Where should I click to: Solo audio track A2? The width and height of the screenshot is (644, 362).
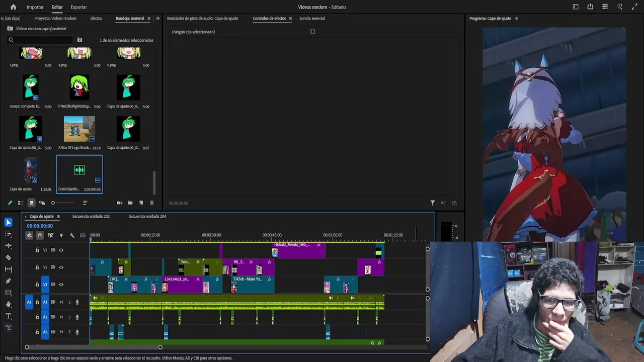(x=69, y=317)
